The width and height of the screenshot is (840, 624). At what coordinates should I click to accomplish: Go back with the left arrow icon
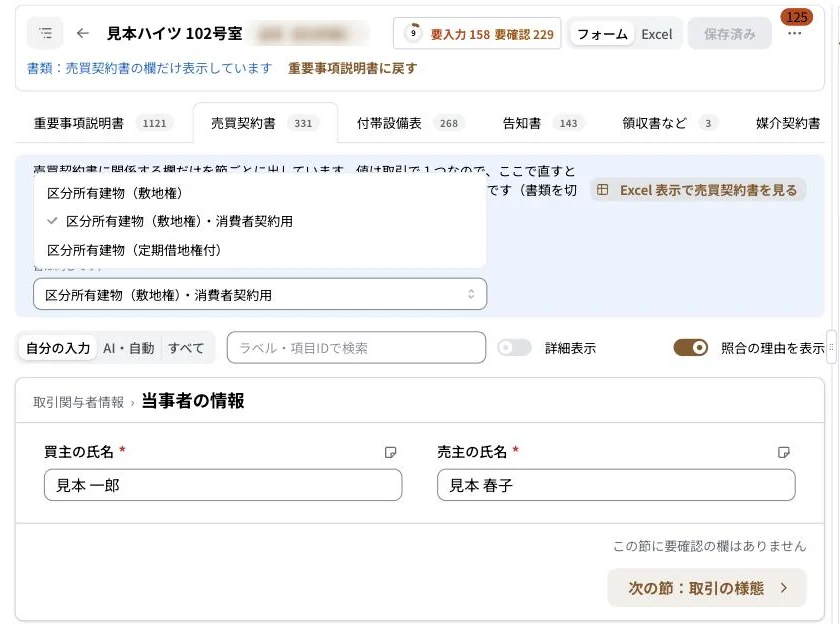click(82, 33)
